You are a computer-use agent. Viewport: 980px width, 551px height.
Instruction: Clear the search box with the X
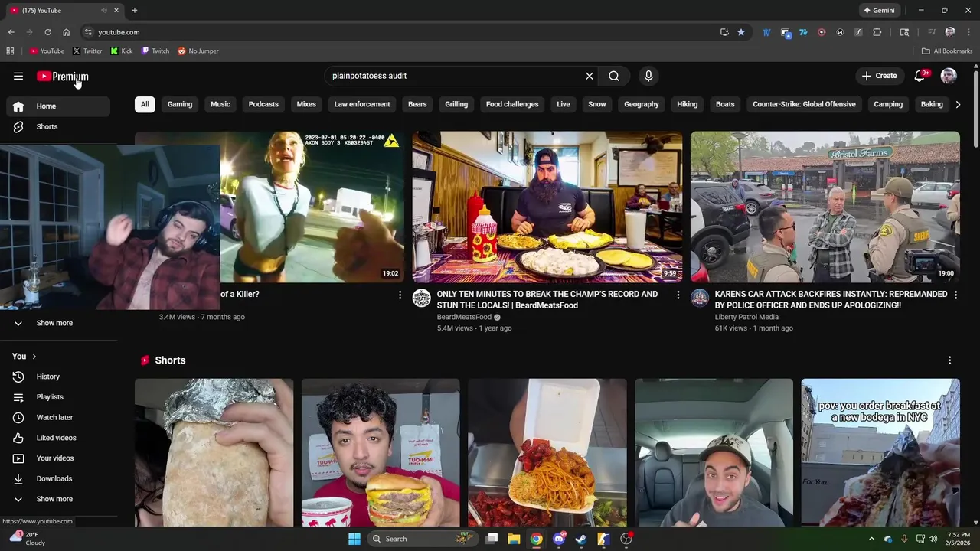tap(590, 76)
